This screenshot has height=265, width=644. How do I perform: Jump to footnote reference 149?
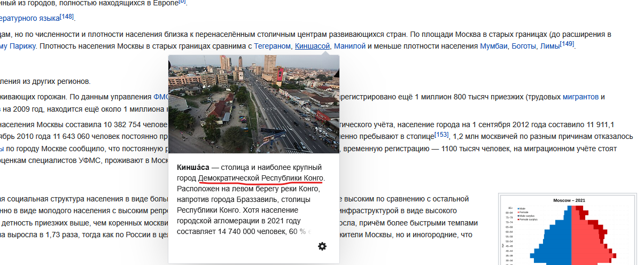567,44
